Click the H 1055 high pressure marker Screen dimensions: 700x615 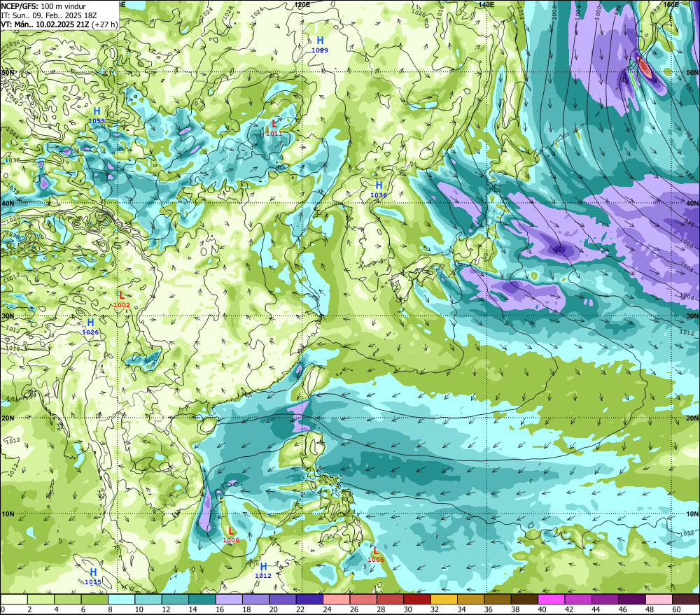97,115
